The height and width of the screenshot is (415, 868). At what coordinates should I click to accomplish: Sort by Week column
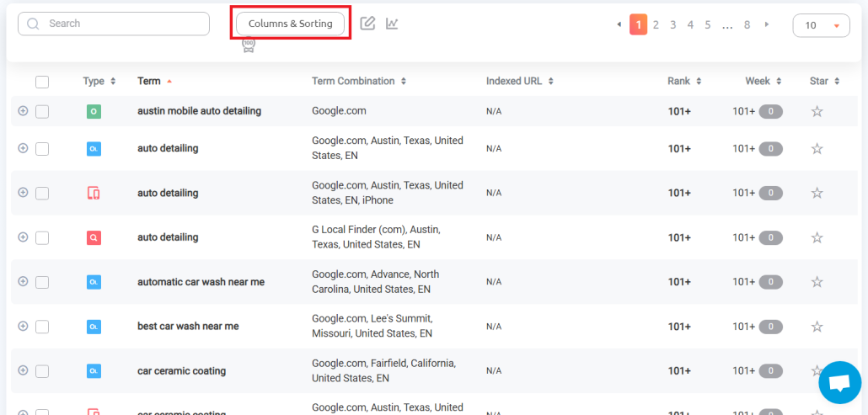click(764, 81)
